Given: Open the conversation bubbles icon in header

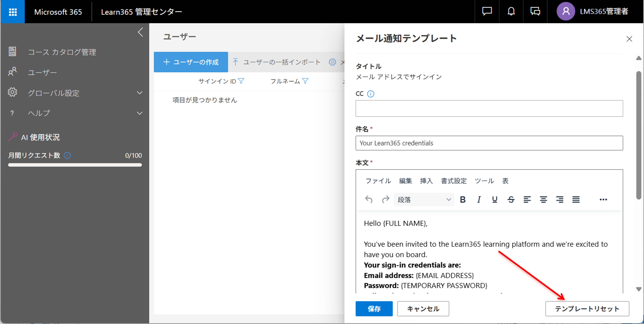Looking at the screenshot, I should 535,11.
